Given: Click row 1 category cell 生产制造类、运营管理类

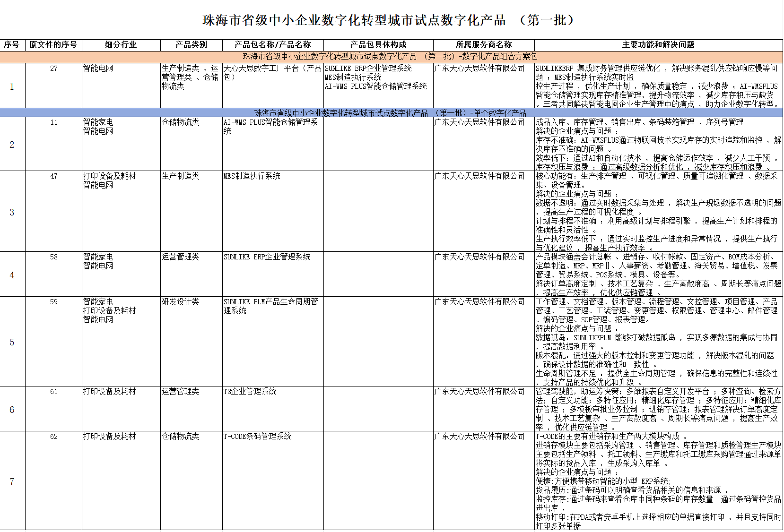Looking at the screenshot, I should [x=192, y=86].
